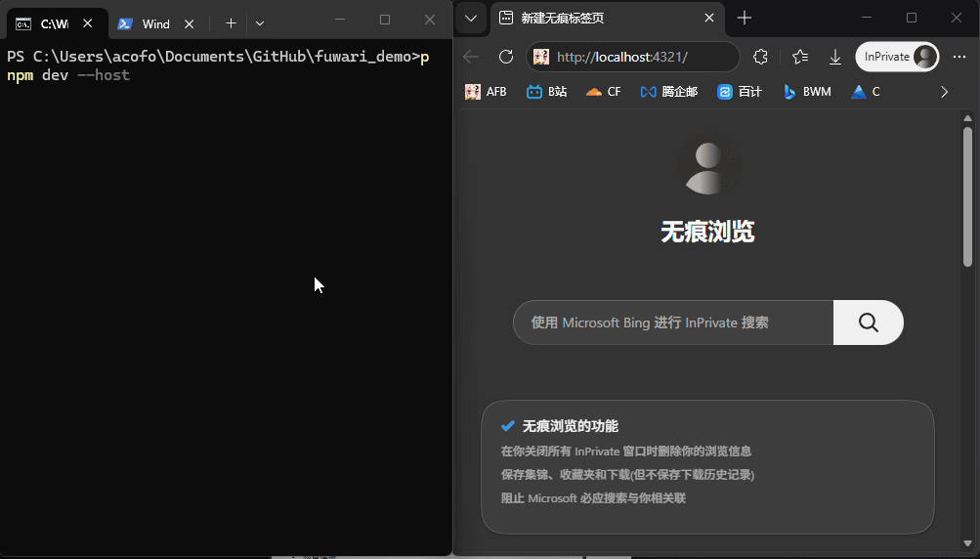Screen dimensions: 980x559
Task: Close the 新建无痕标签页 tab
Action: [x=708, y=19]
